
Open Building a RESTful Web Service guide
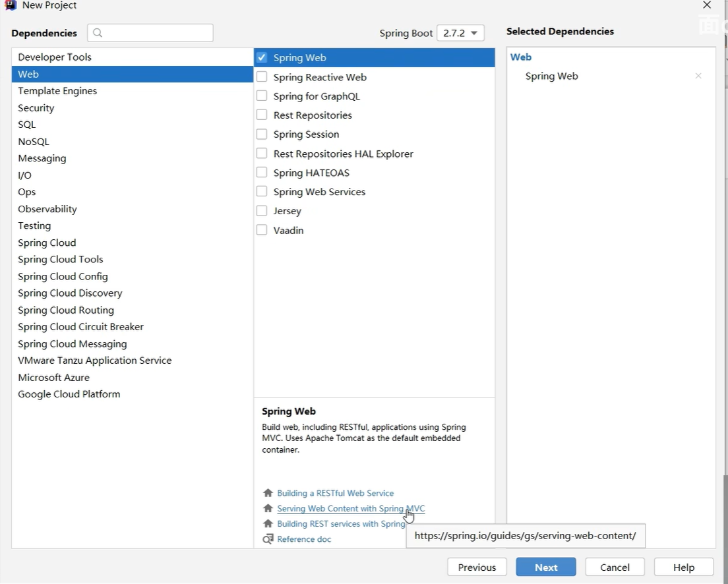point(335,493)
